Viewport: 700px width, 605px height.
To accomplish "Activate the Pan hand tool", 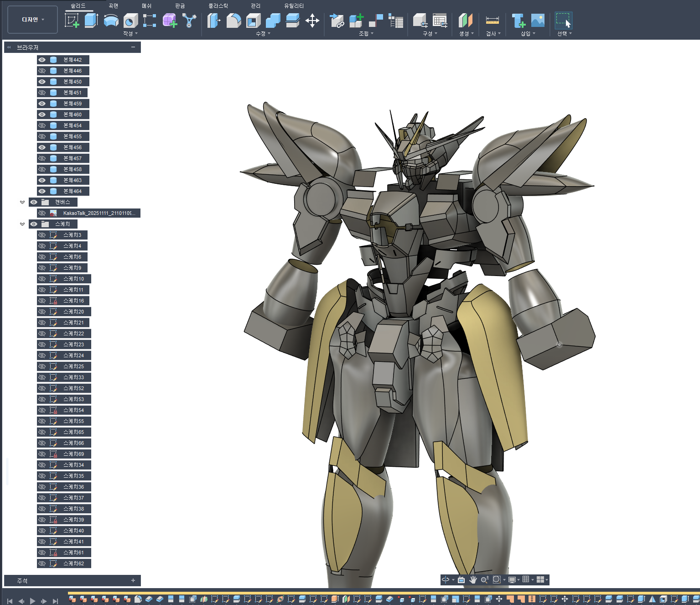I will coord(473,579).
